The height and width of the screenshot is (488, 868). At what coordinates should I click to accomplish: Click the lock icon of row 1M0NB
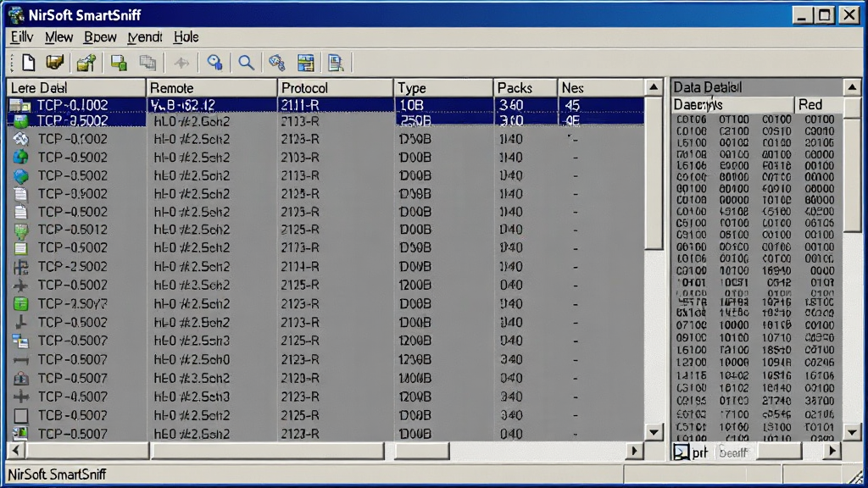(x=20, y=379)
